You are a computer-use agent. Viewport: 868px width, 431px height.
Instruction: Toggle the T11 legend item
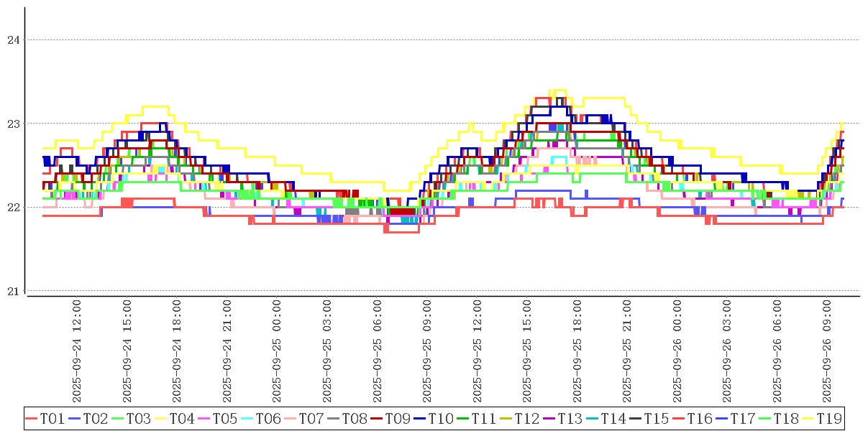[483, 418]
